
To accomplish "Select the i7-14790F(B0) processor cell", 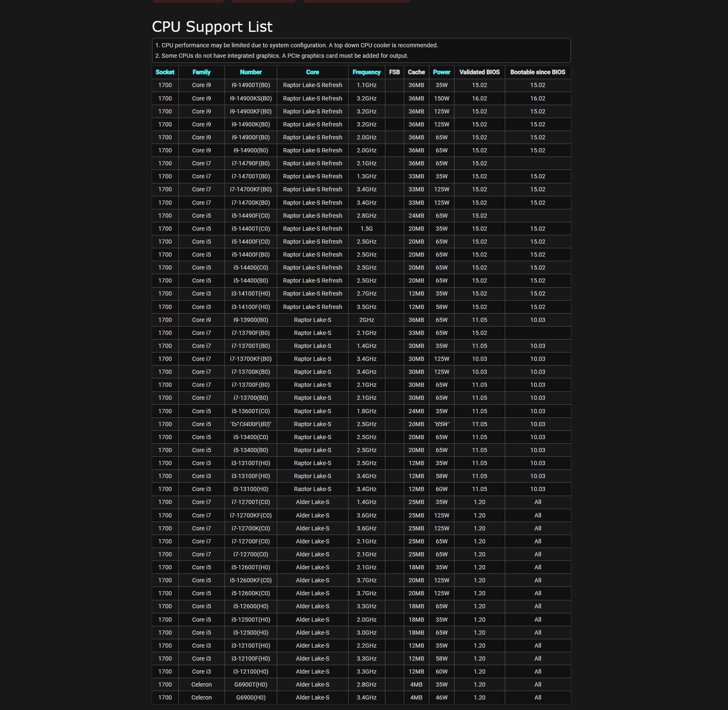I will 250,163.
